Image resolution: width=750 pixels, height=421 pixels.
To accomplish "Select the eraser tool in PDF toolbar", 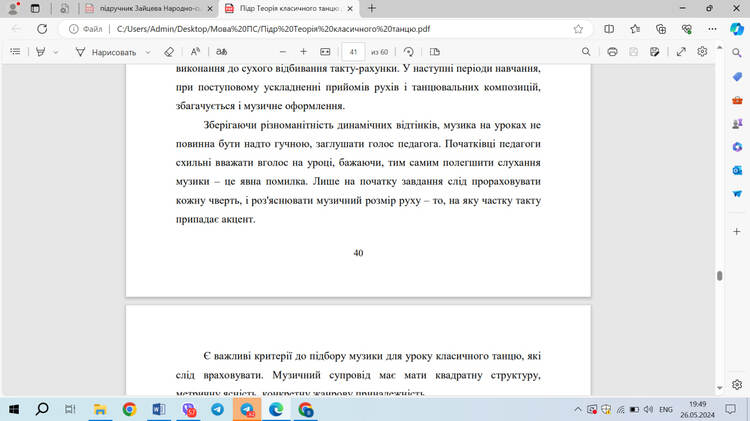I will 169,52.
